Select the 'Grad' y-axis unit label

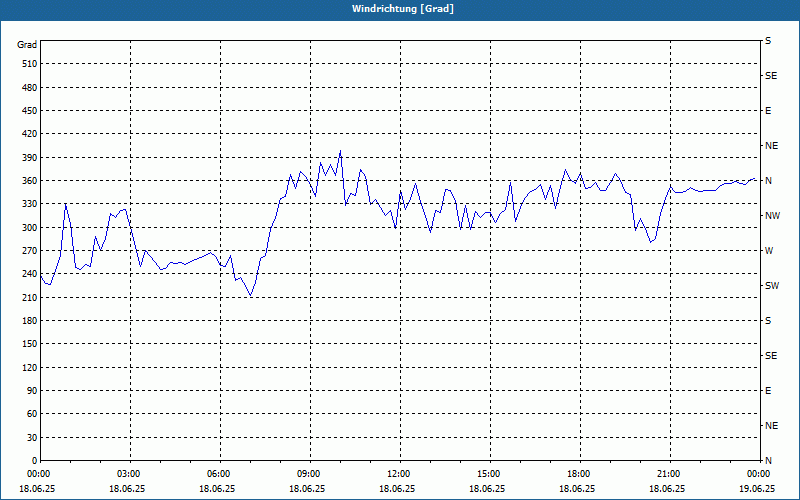click(x=27, y=45)
